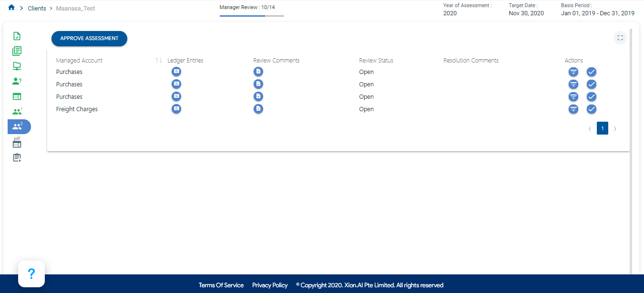
Task: Open the user query sidebar icon
Action: pos(17,81)
